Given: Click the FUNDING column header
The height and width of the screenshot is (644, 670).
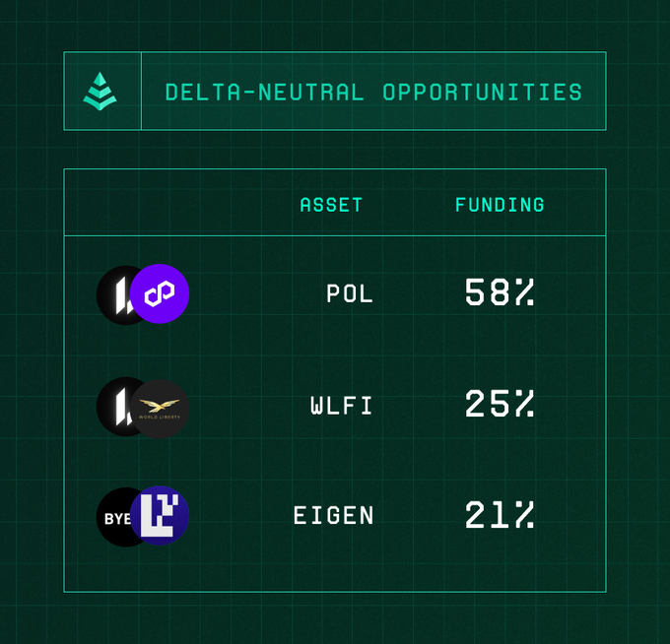Looking at the screenshot, I should click(x=500, y=205).
